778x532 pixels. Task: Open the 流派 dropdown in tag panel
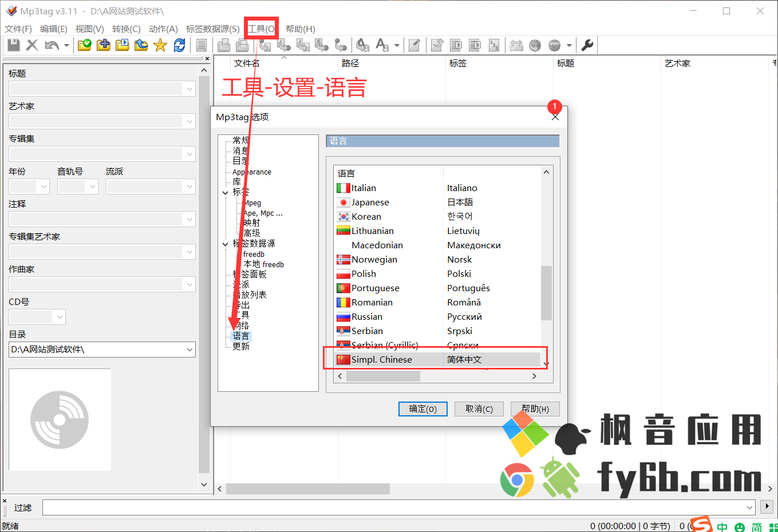point(189,186)
